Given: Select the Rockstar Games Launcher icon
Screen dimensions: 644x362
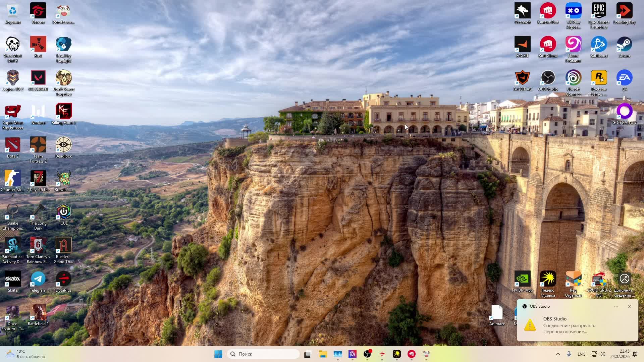Looking at the screenshot, I should pyautogui.click(x=599, y=83).
